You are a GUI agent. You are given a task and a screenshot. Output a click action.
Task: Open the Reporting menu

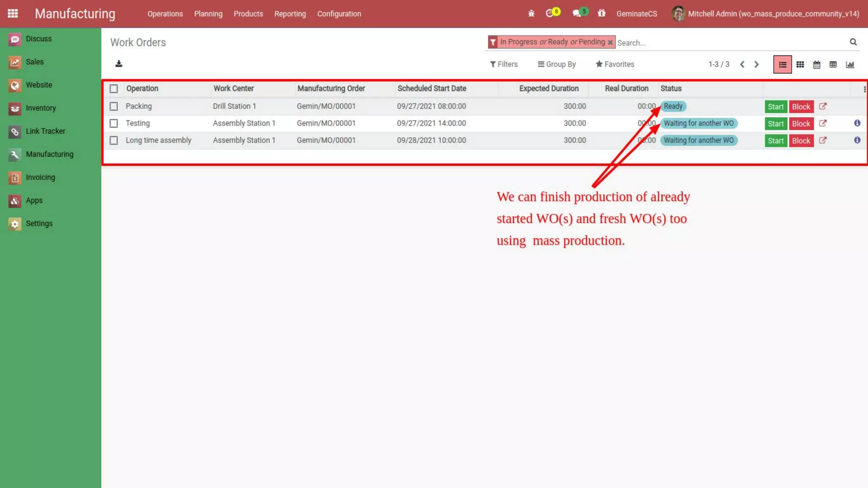coord(290,14)
